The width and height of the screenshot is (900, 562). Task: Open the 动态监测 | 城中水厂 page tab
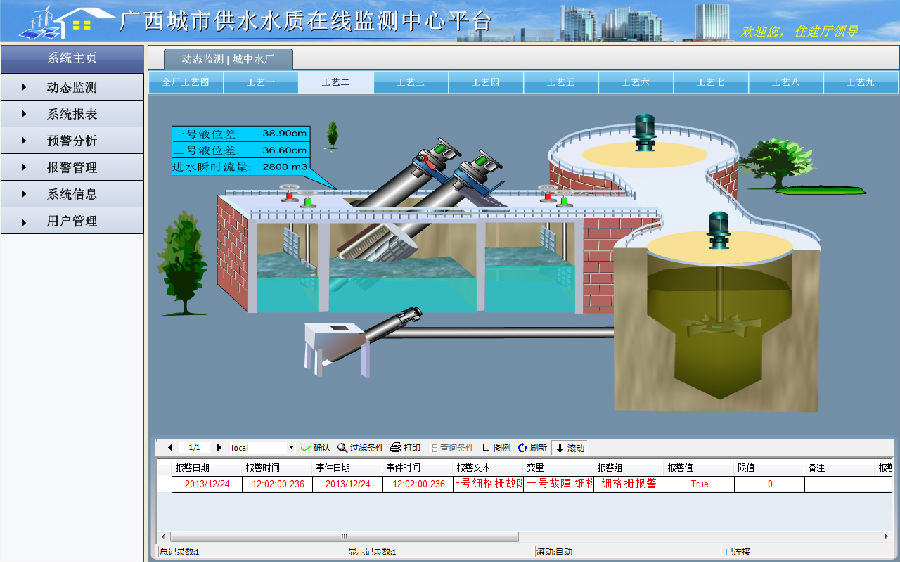(x=221, y=58)
